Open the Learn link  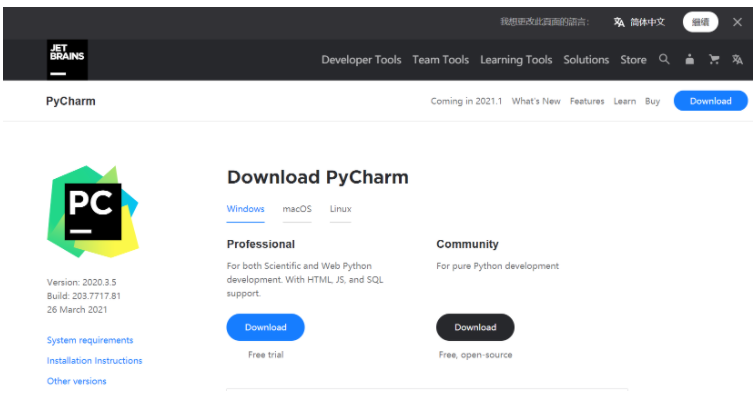click(x=625, y=101)
